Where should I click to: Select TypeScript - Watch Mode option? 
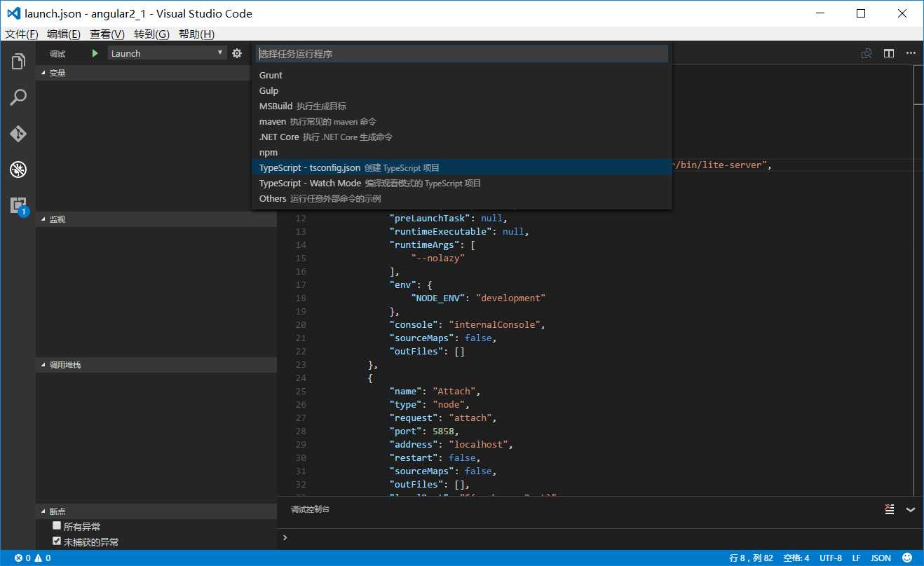[x=461, y=183]
